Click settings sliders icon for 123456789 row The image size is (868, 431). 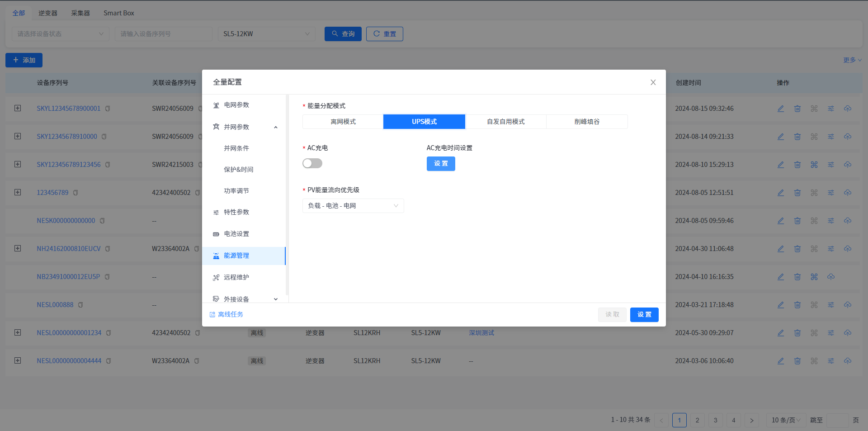point(831,193)
